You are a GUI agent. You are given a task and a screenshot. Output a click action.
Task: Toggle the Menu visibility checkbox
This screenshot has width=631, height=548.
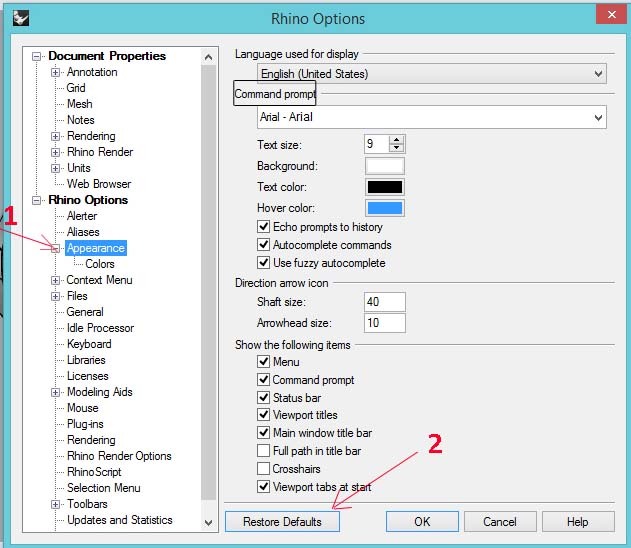click(x=263, y=361)
